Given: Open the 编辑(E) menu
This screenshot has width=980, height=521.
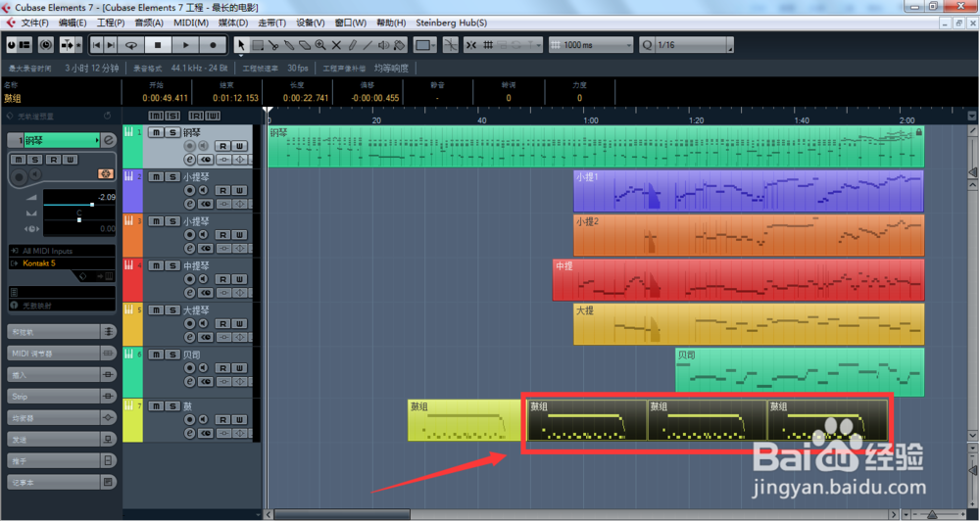Looking at the screenshot, I should (73, 23).
